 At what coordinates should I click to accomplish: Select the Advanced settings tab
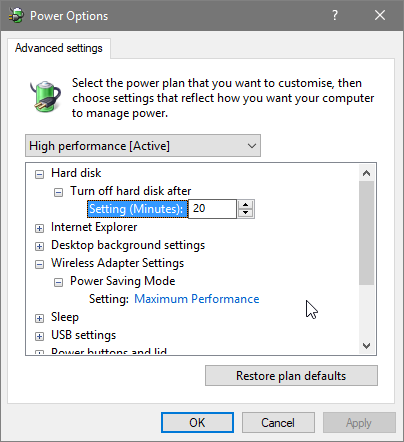coord(59,48)
